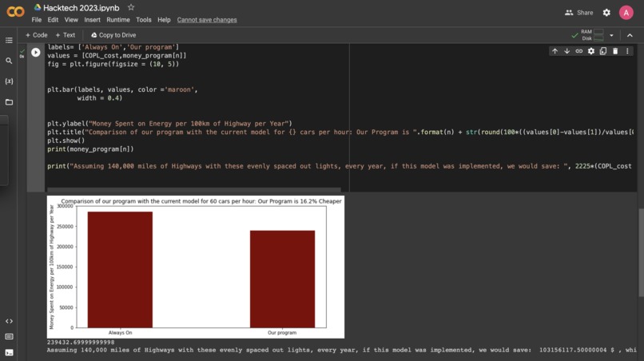Screen dimensions: 644x361
Task: Click the print(money_program[n]) line
Action: point(90,149)
